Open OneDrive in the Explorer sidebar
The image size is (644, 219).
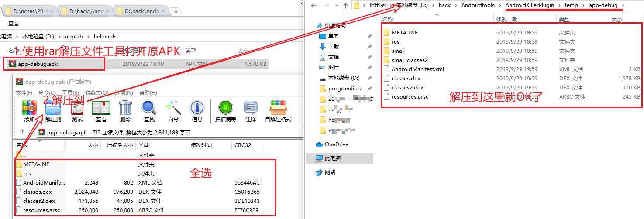337,144
